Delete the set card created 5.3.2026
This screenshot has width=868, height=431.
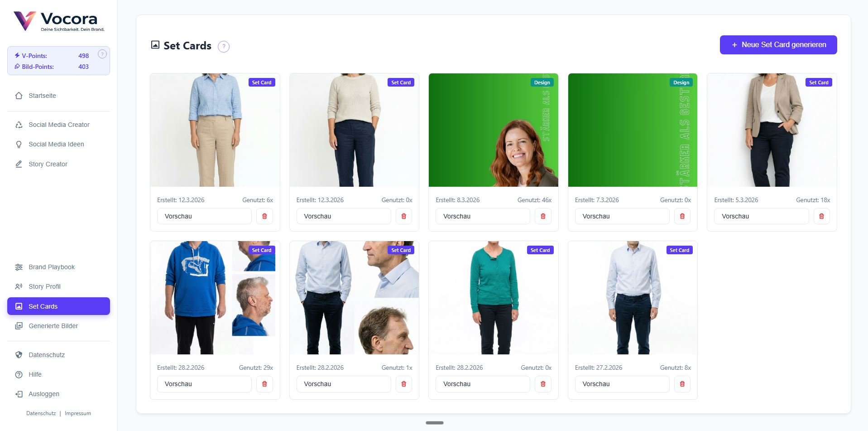[821, 216]
